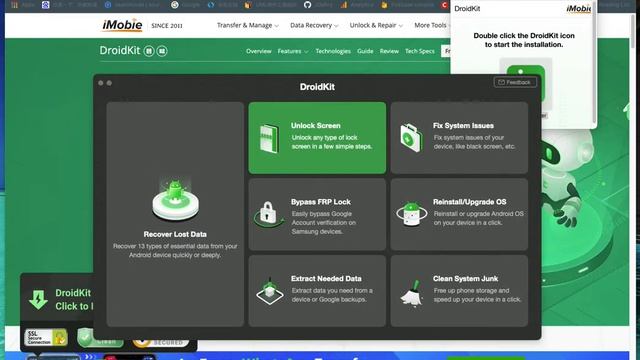This screenshot has width=640, height=360.
Task: Expand the Features dropdown on DroidKit page
Action: (293, 51)
